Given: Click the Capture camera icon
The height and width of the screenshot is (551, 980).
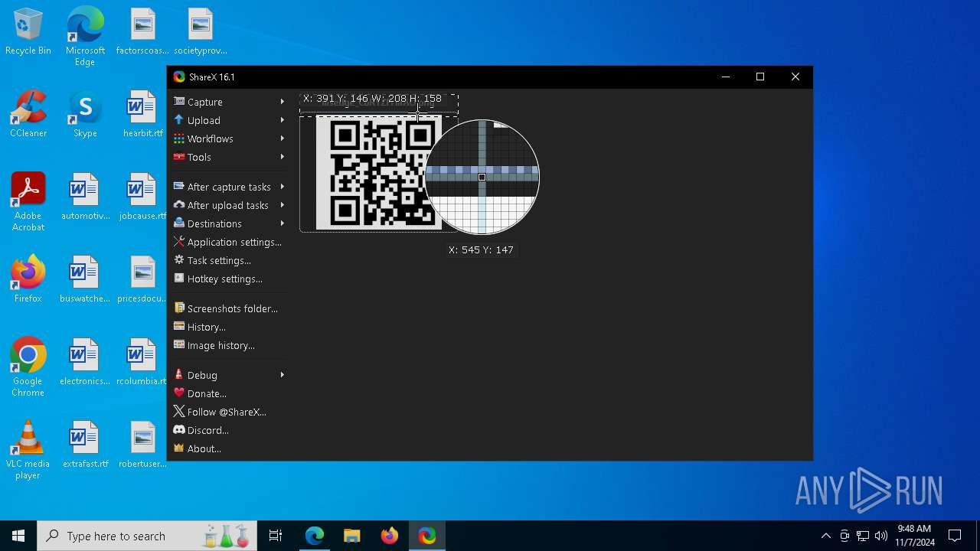Looking at the screenshot, I should click(x=179, y=101).
